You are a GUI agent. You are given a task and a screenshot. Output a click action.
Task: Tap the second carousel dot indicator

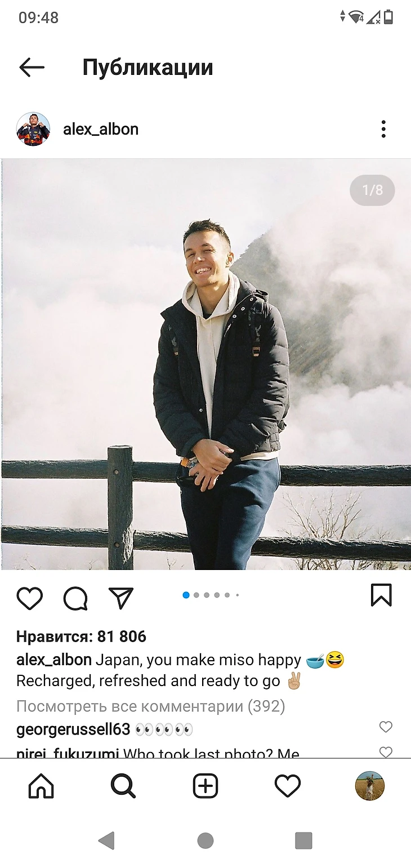point(196,595)
